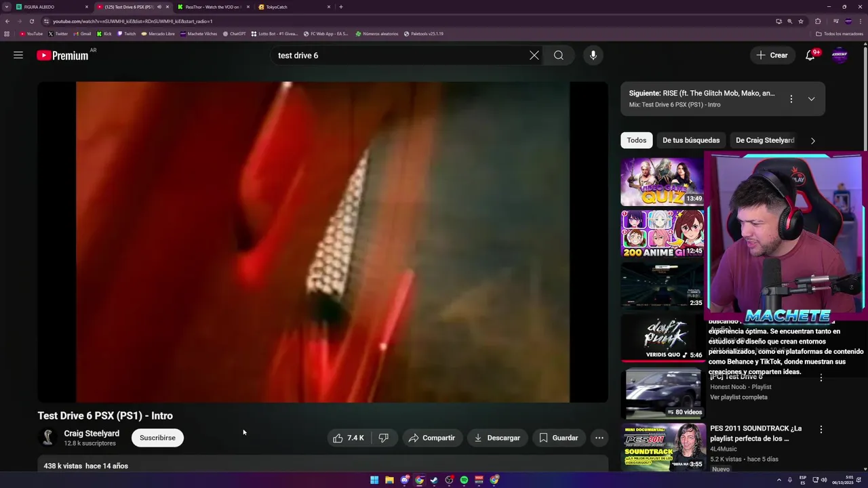This screenshot has height=488, width=868.
Task: Open the Craig Steelyard channel name
Action: [x=92, y=434]
